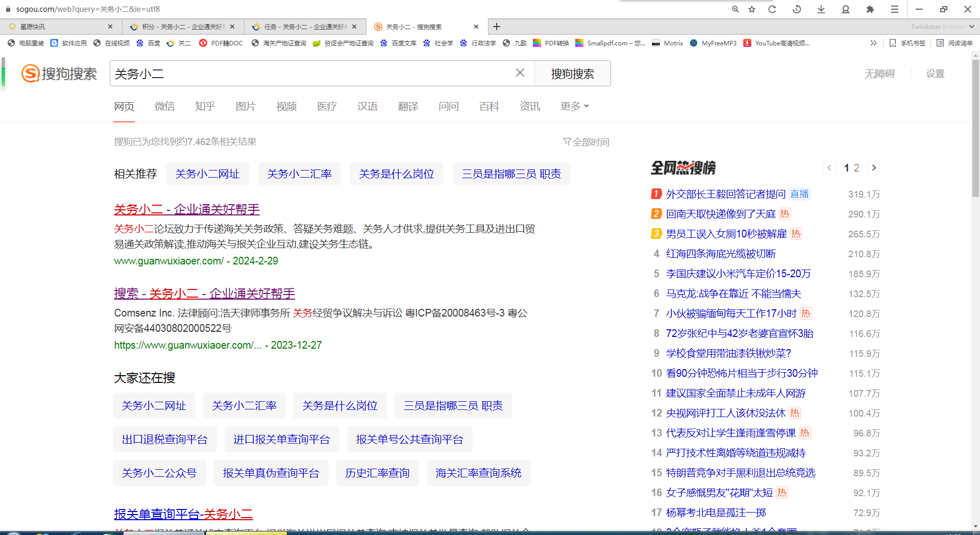Viewport: 980px width, 535px height.
Task: Expand the 更多 search categories dropdown
Action: pos(574,106)
